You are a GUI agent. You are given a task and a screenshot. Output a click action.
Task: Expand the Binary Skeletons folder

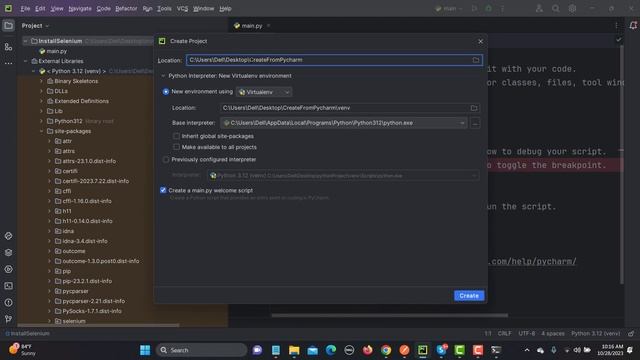(41, 81)
